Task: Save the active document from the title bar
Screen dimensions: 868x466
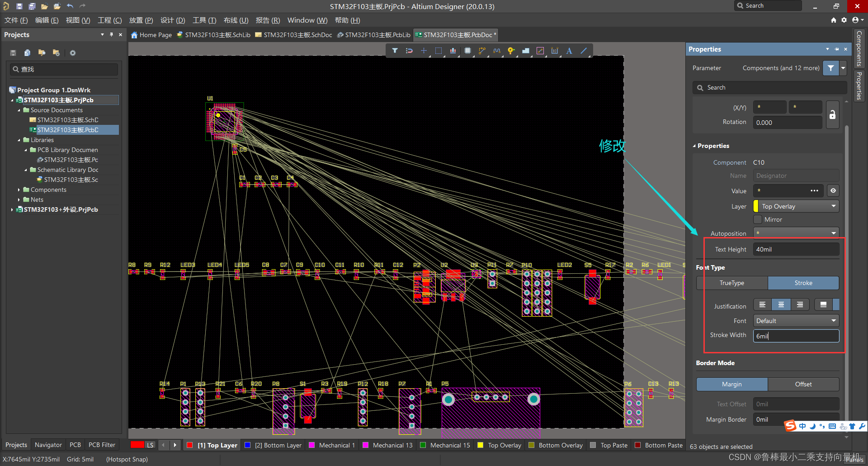Action: click(x=19, y=6)
